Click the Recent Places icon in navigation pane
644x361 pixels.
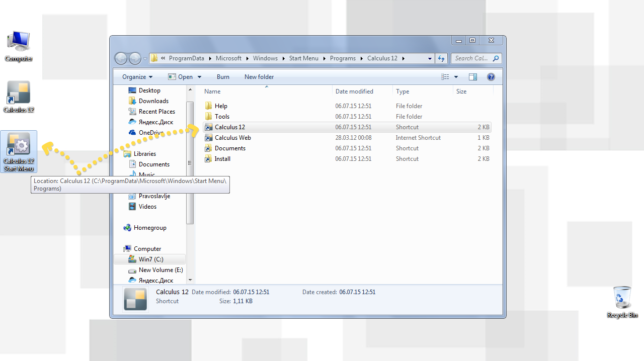tap(132, 112)
